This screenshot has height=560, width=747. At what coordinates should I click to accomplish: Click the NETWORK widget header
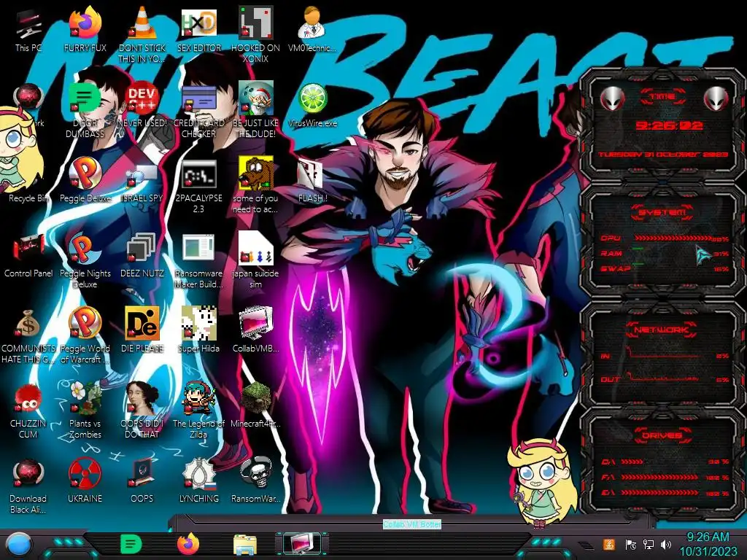[x=661, y=330]
